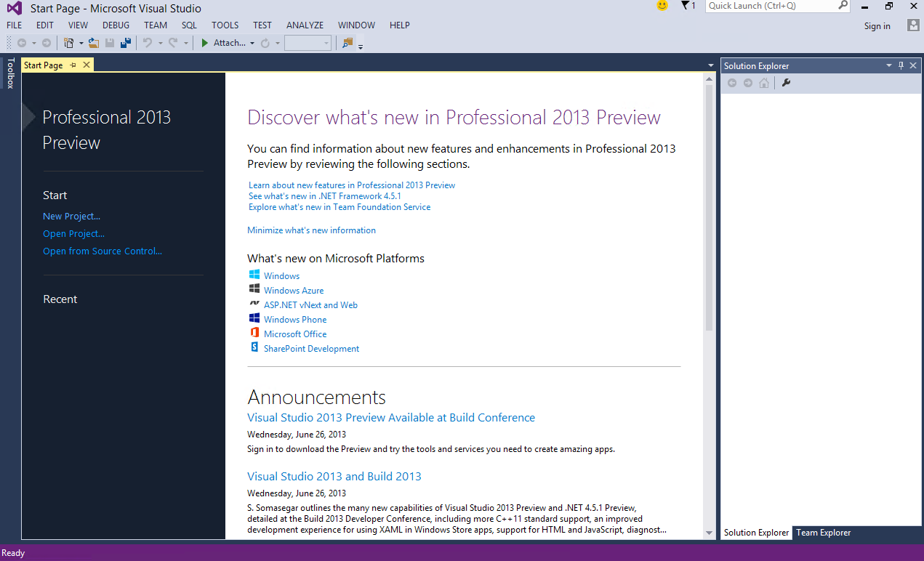Open the empty solution configurations combo box

[308, 43]
